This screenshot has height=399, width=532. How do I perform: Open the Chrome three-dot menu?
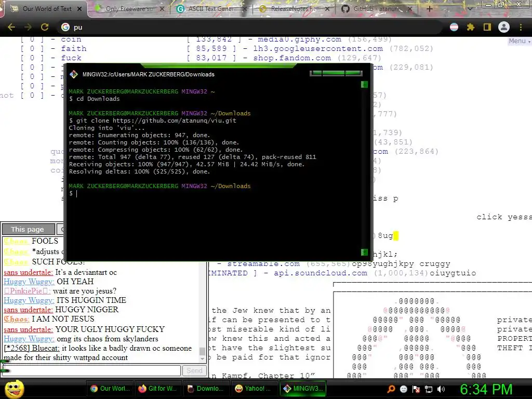521,27
